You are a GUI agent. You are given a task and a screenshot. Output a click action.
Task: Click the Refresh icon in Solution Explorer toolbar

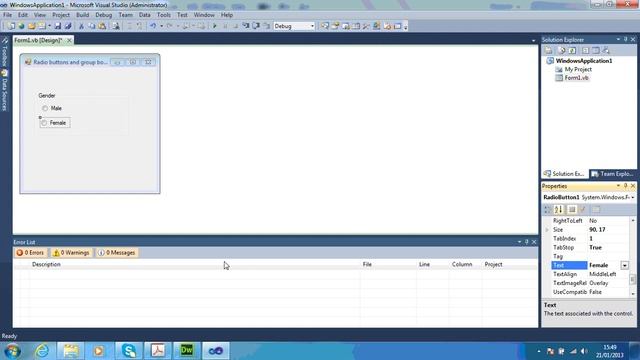click(572, 50)
